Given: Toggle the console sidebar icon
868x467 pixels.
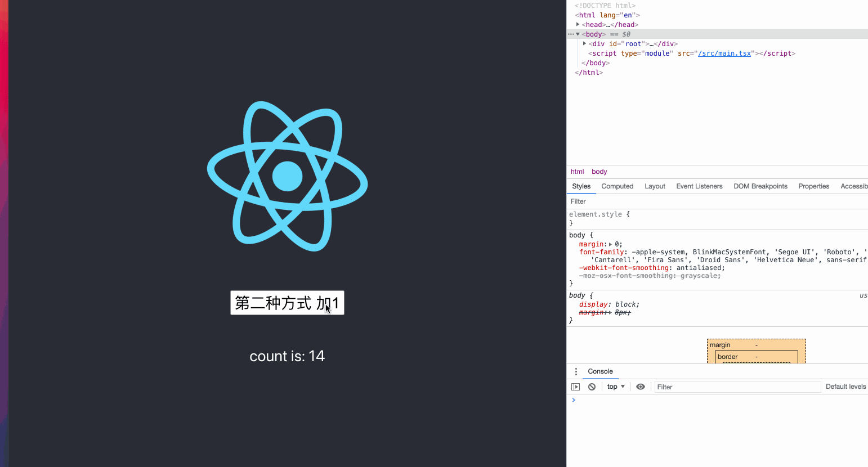Looking at the screenshot, I should 575,387.
